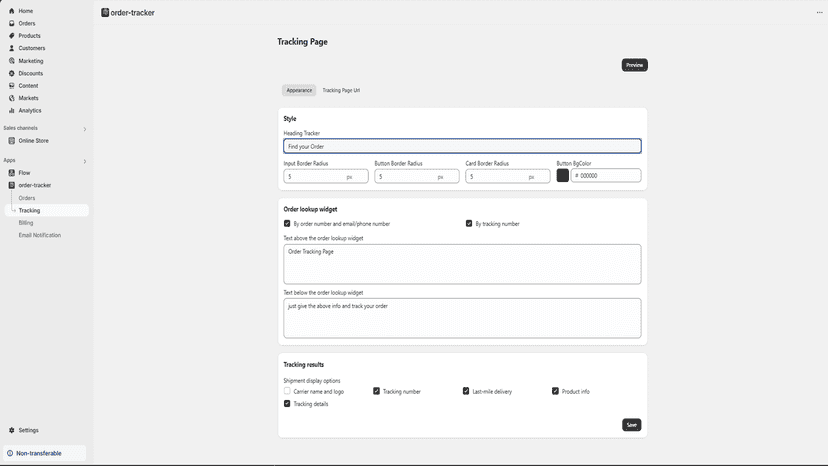Toggle By tracking number checkbox
The image size is (828, 466).
(469, 223)
